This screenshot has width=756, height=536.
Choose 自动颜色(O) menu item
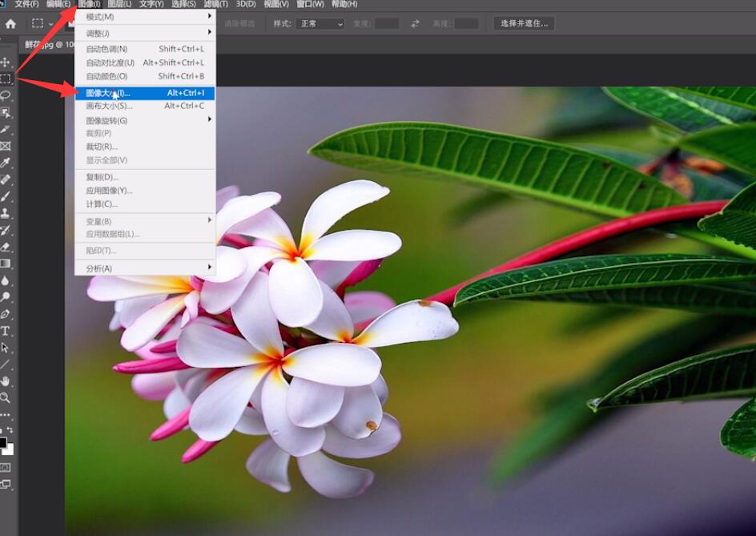click(x=145, y=76)
